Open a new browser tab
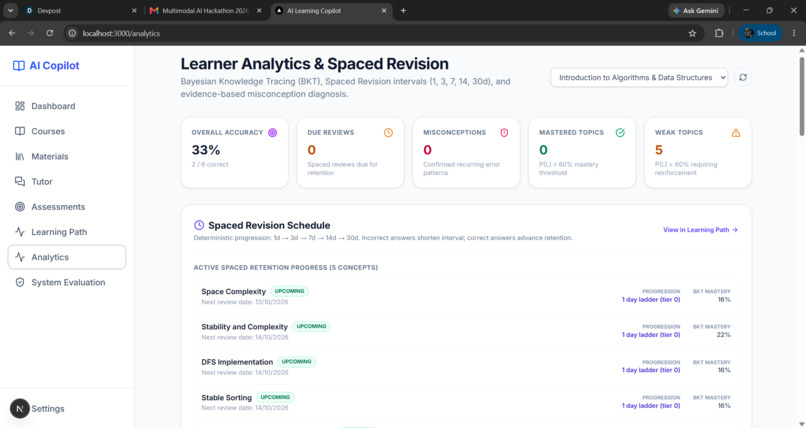 point(404,10)
